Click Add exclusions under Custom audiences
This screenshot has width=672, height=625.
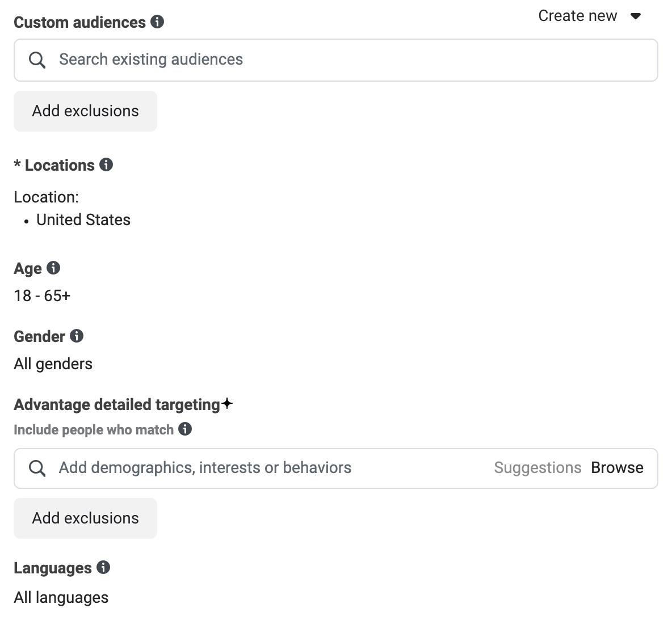coord(85,111)
